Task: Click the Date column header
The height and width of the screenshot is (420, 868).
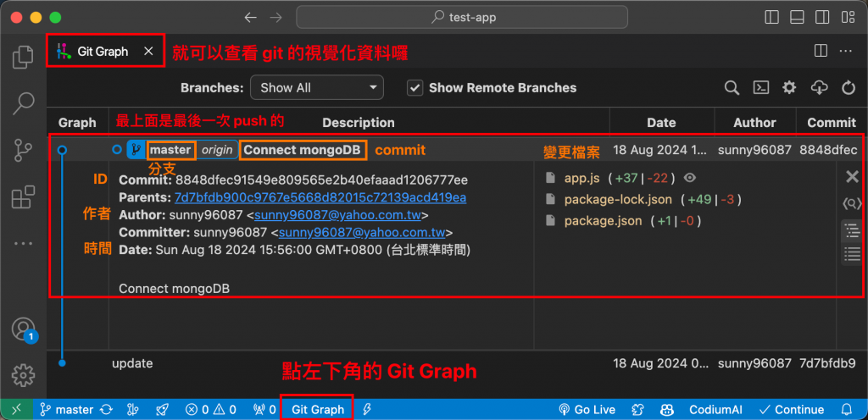Action: pos(661,123)
